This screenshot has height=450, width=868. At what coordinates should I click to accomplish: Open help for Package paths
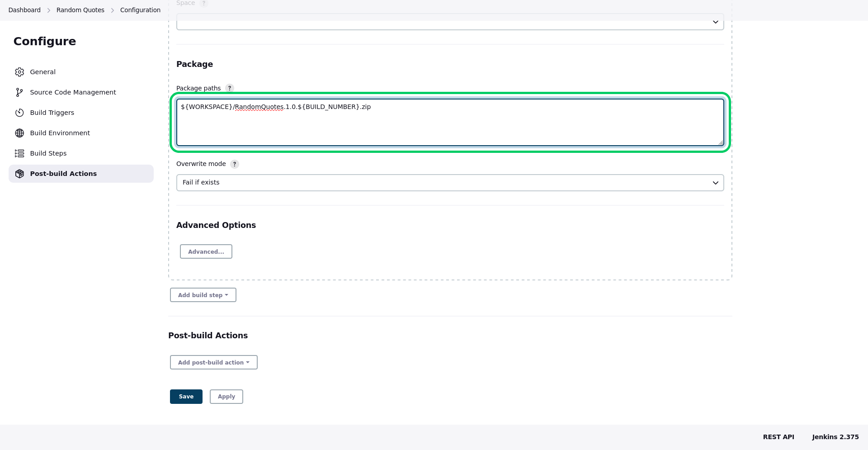pos(230,88)
